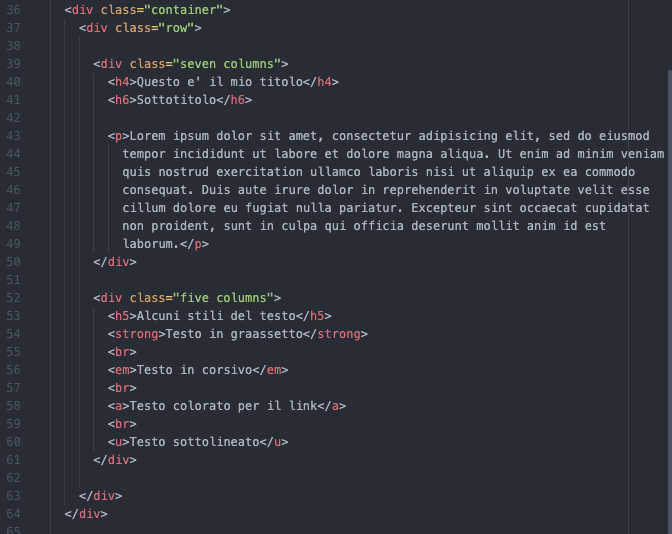
Task: Click the "container" class value
Action: pos(183,10)
